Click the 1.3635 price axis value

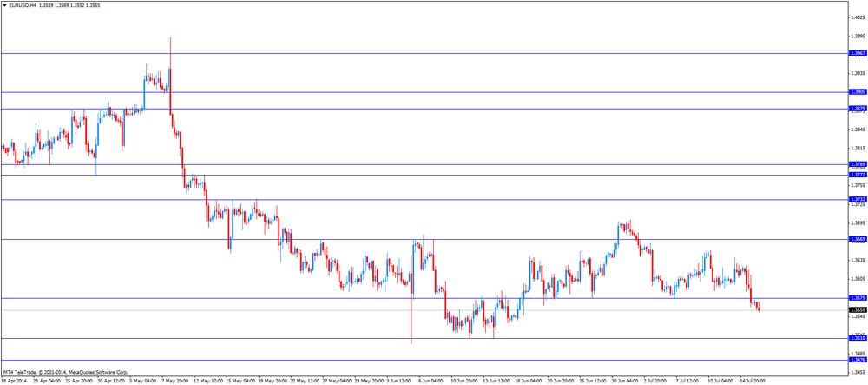(859, 261)
